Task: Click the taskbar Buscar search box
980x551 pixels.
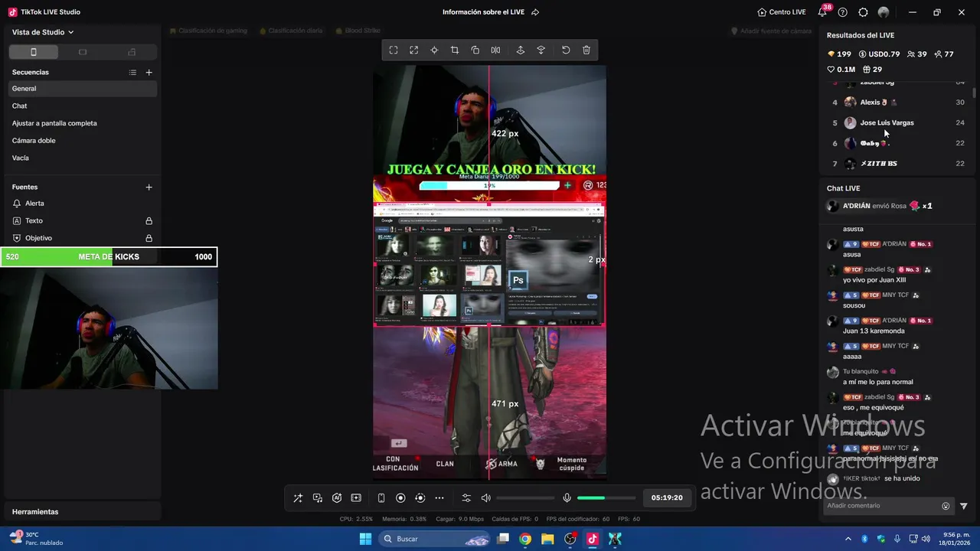Action: point(435,539)
